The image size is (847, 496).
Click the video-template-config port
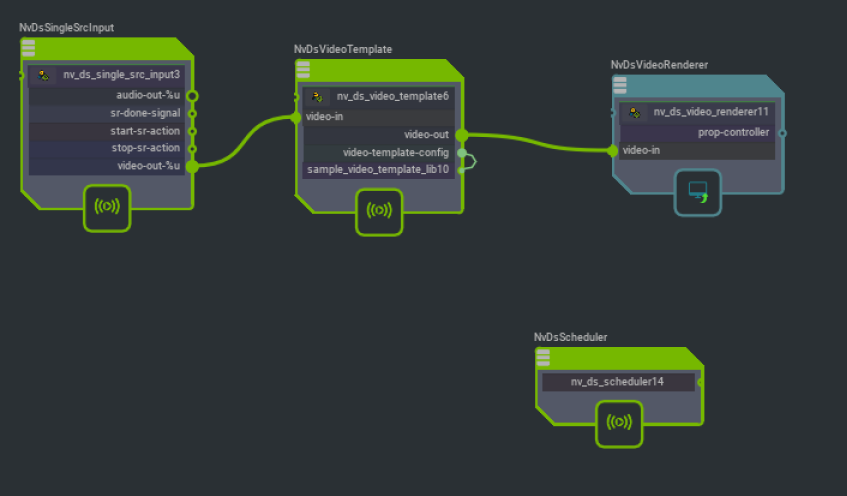pos(461,153)
